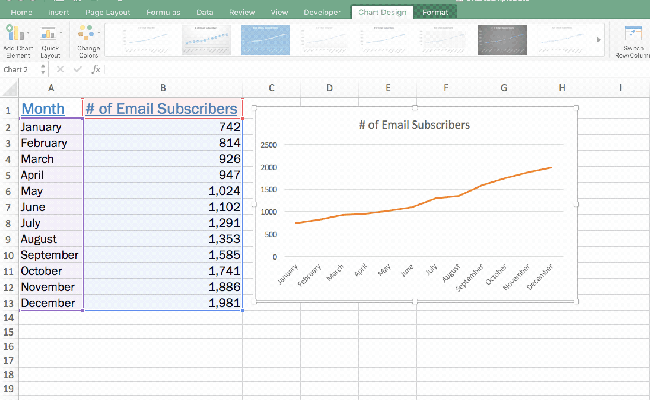Switch to the Page Layout tab
This screenshot has width=650, height=400.
[x=108, y=12]
